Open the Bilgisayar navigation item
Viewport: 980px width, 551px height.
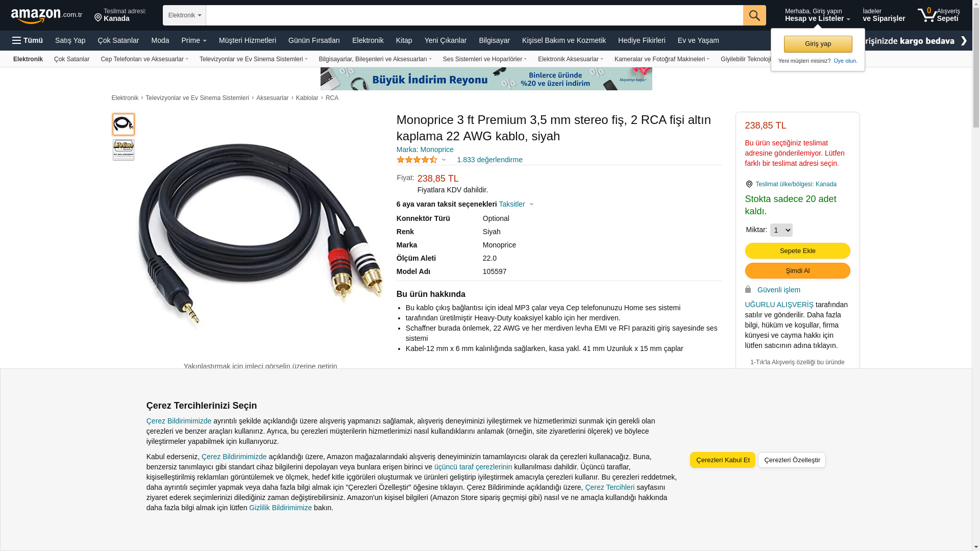pos(494,40)
